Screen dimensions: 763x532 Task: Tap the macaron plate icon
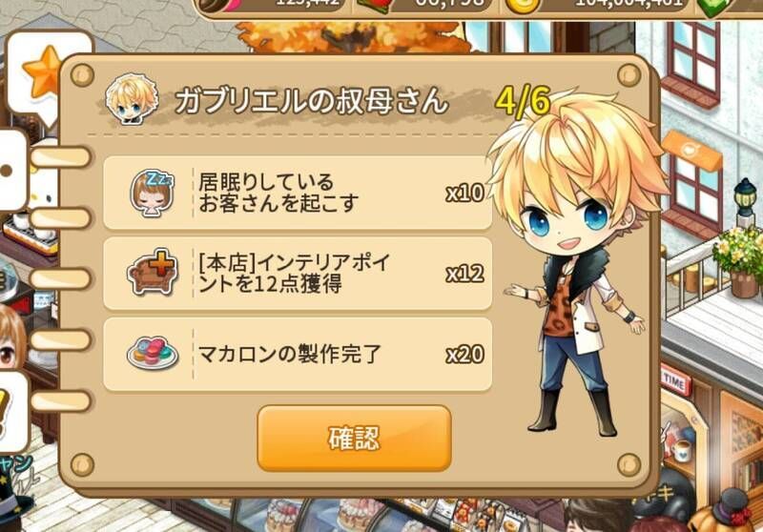click(x=153, y=354)
